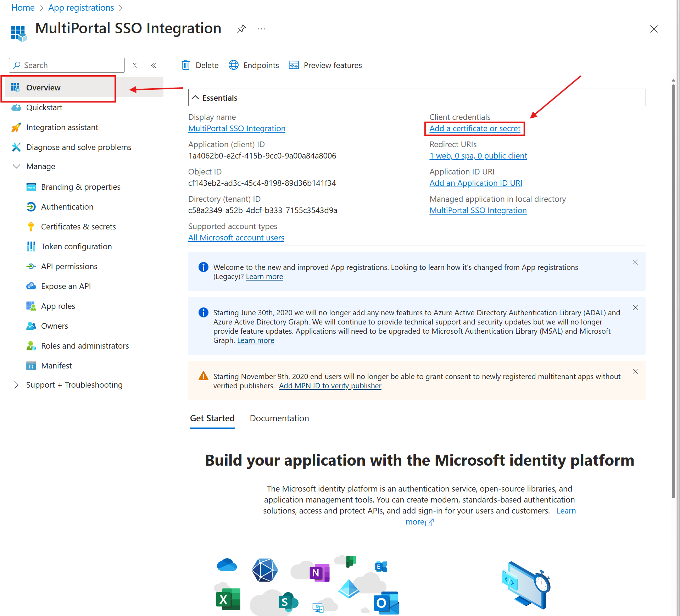Open the redirect URIs link

pyautogui.click(x=478, y=156)
